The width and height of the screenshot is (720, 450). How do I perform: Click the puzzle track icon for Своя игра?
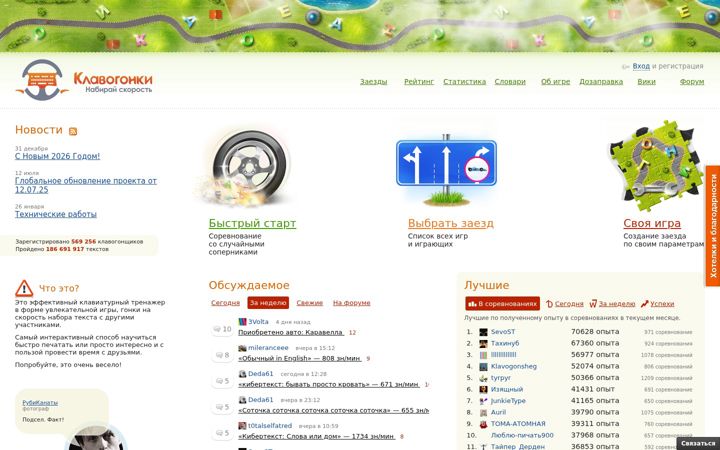coord(658,166)
